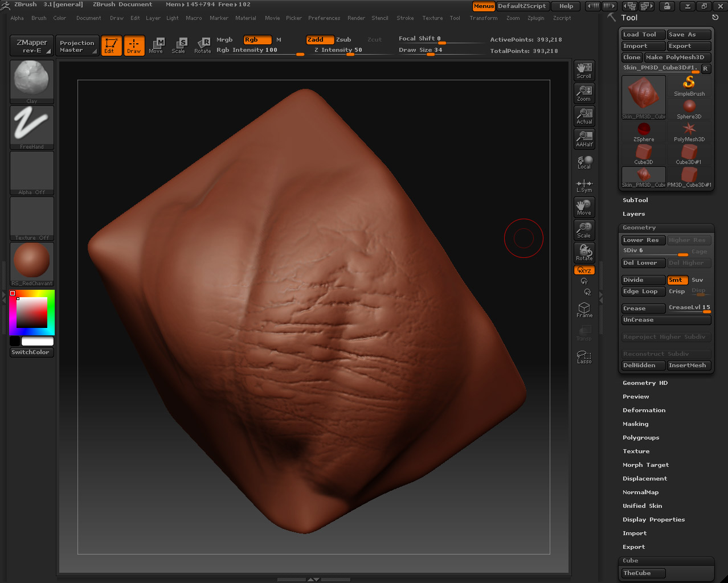Select the Scroll canvas navigation icon

(x=584, y=71)
